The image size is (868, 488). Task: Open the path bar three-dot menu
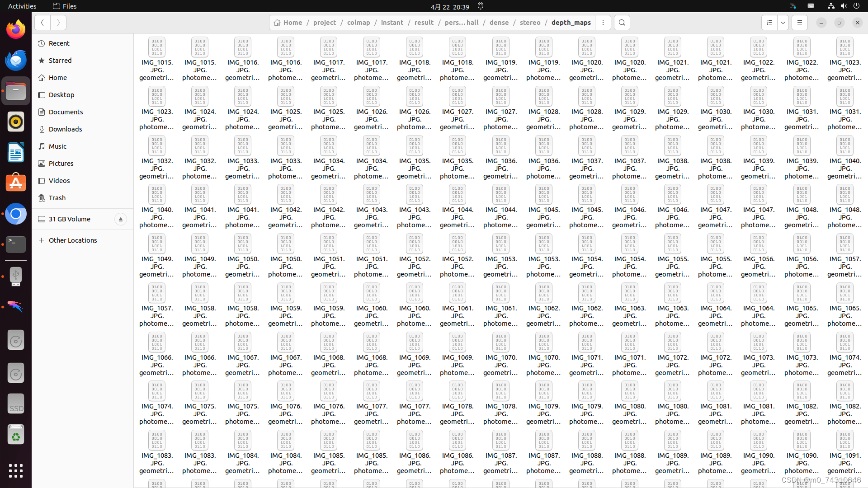tap(603, 23)
